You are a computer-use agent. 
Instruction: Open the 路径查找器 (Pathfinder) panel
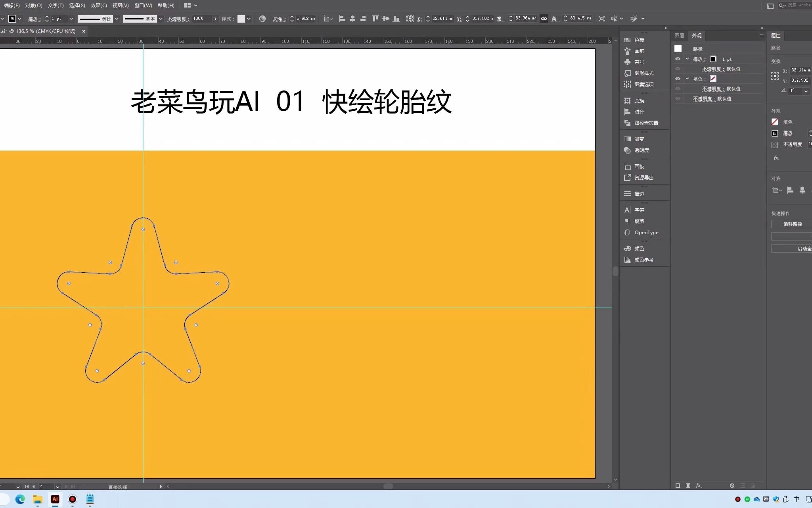[641, 123]
